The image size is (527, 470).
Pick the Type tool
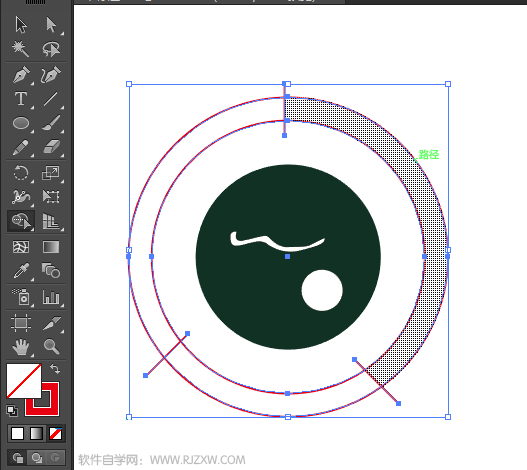click(x=21, y=99)
